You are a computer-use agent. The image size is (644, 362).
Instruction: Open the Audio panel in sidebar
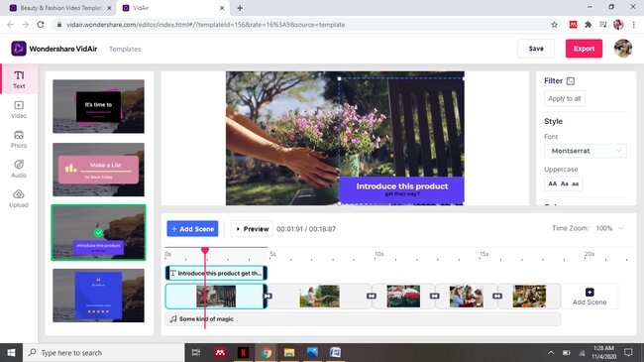(x=19, y=169)
